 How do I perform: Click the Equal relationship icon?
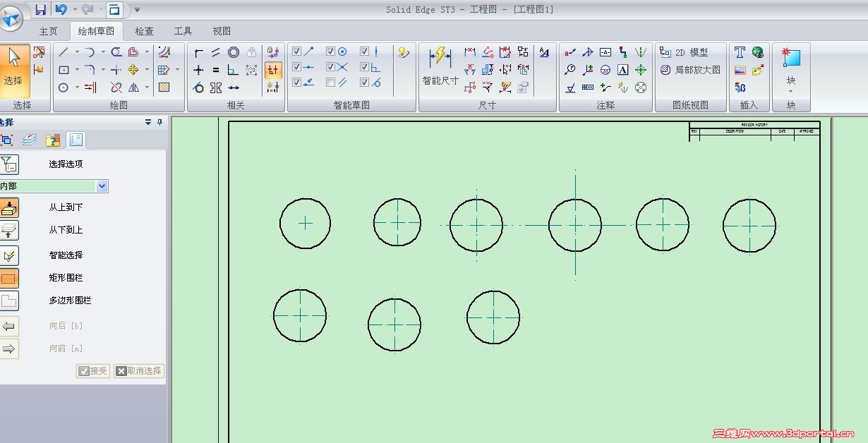pos(216,70)
